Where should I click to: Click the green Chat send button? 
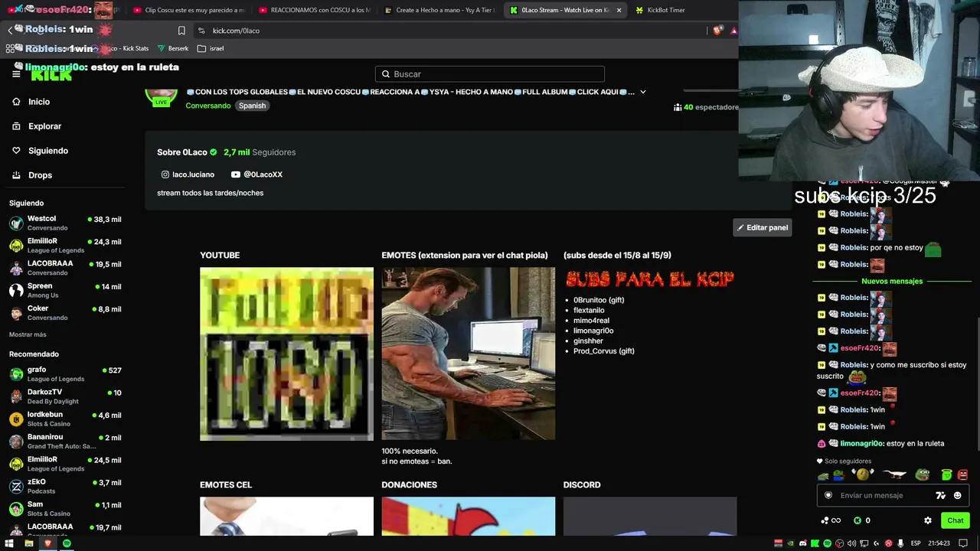pyautogui.click(x=955, y=520)
